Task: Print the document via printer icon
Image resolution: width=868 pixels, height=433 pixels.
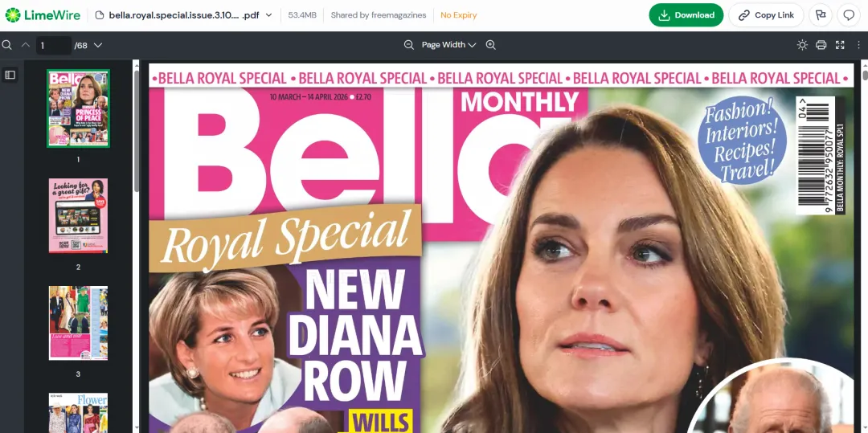Action: [821, 45]
